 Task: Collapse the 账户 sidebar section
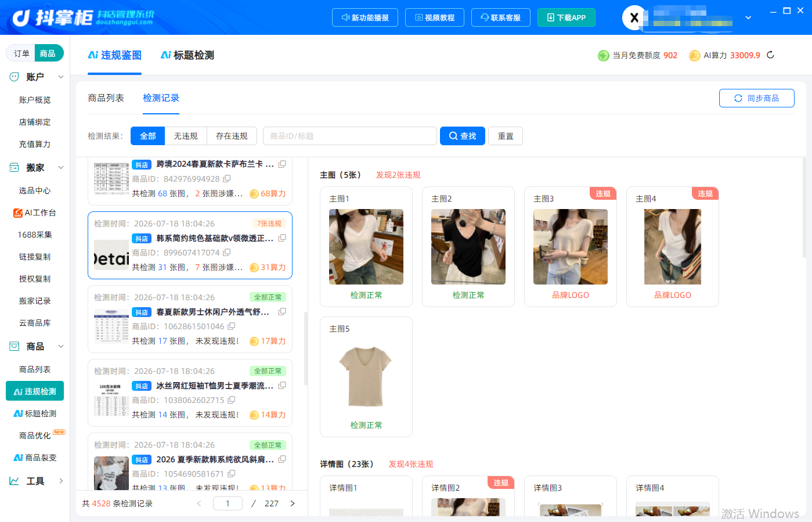coord(61,77)
